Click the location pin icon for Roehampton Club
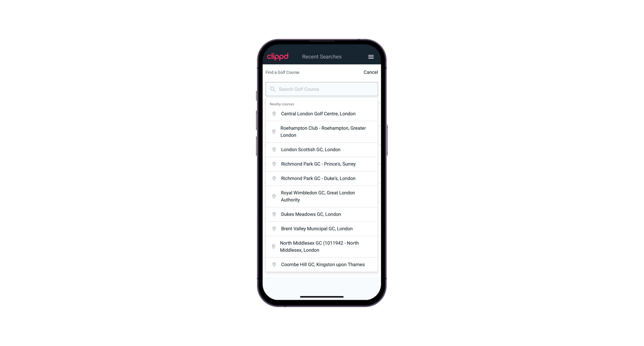The image size is (644, 346). [x=273, y=132]
